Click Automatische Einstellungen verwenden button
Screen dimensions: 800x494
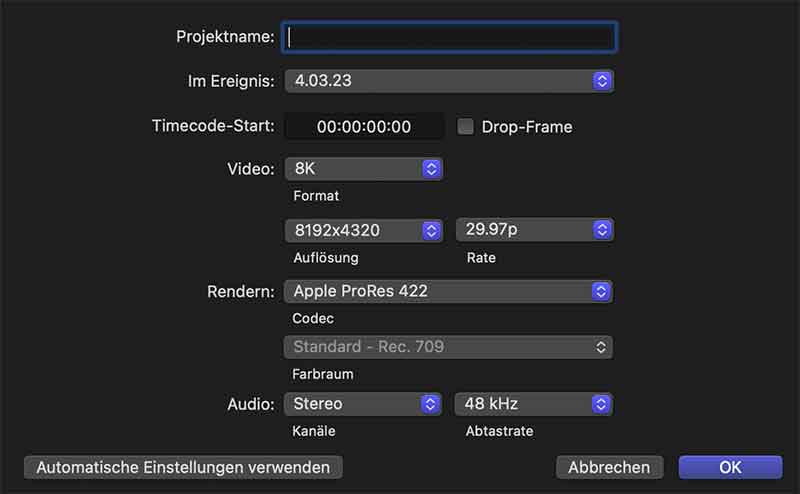183,467
